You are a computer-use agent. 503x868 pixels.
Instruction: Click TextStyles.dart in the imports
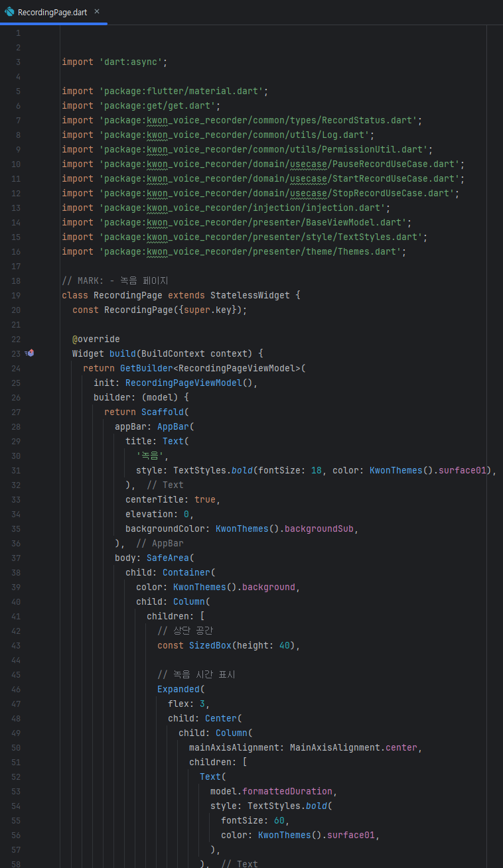coord(383,237)
